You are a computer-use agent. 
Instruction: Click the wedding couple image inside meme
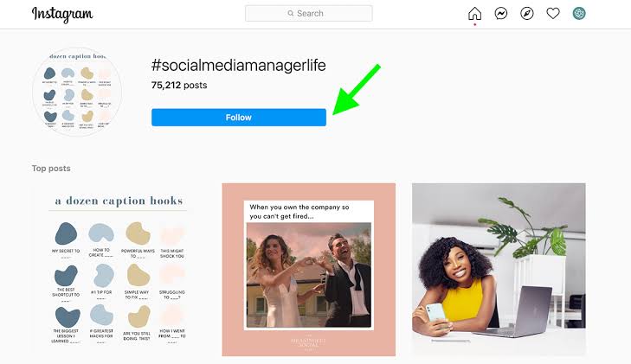coord(309,275)
